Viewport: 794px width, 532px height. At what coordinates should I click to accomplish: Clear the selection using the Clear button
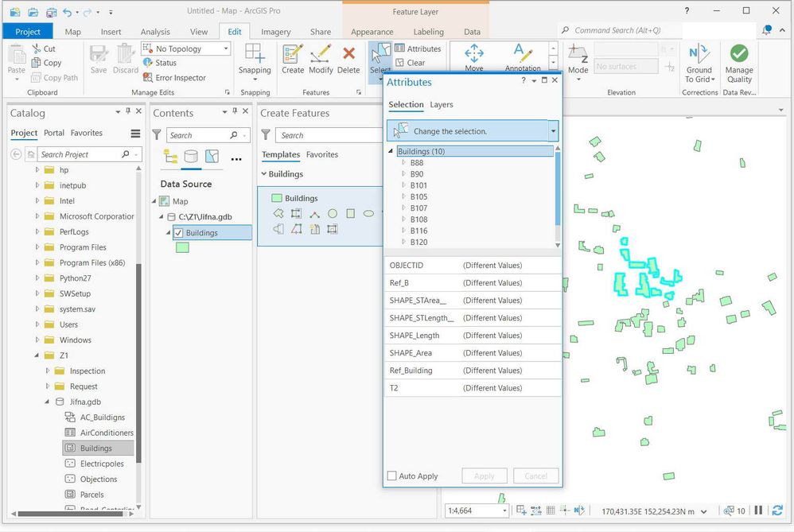coord(411,63)
